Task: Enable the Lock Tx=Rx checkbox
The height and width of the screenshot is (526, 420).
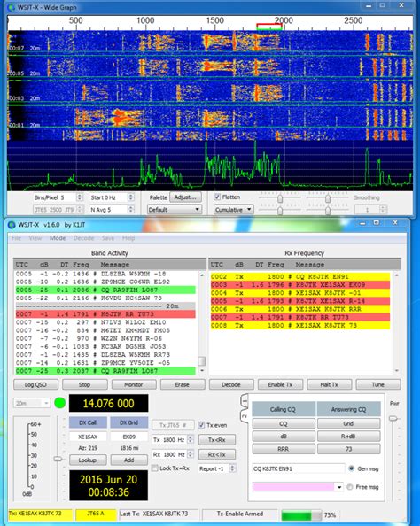Action: pos(155,468)
